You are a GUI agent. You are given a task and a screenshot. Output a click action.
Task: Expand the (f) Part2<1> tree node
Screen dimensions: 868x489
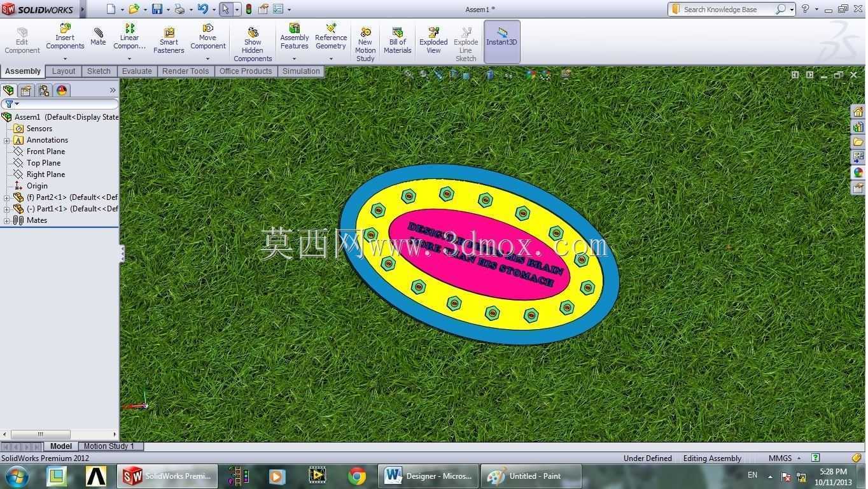coord(7,197)
